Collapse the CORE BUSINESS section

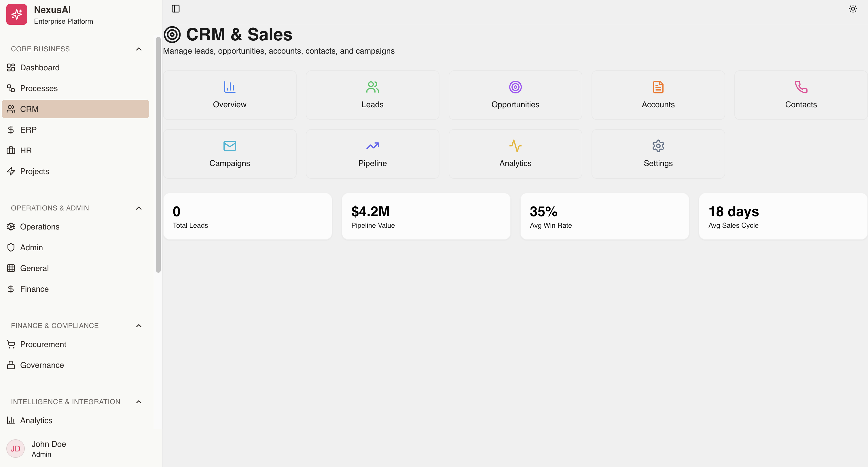click(x=139, y=49)
